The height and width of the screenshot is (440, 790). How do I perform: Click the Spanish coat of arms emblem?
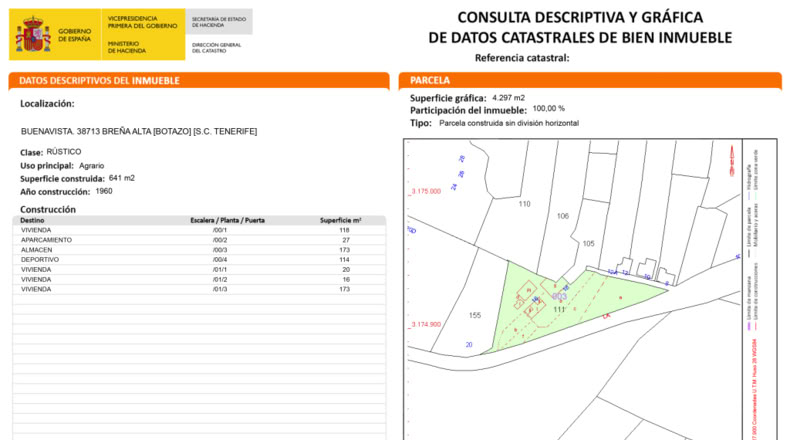tap(33, 35)
